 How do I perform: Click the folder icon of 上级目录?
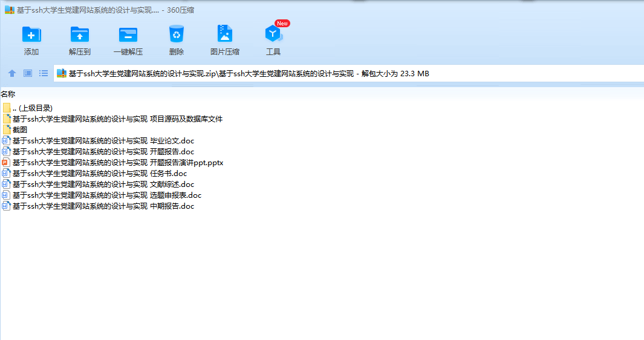(x=7, y=108)
